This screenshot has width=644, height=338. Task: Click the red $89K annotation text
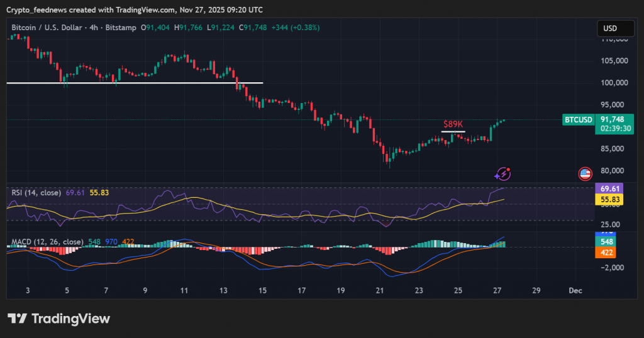pyautogui.click(x=453, y=124)
